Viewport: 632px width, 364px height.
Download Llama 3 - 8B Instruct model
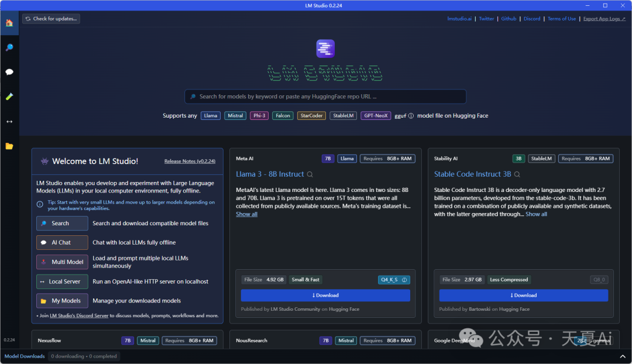(325, 296)
